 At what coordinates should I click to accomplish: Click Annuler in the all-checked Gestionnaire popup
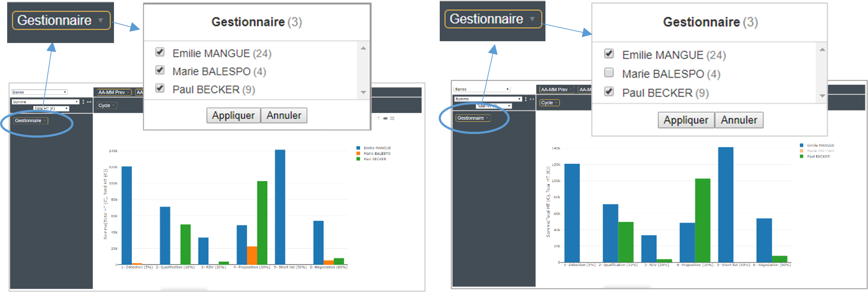tap(284, 115)
